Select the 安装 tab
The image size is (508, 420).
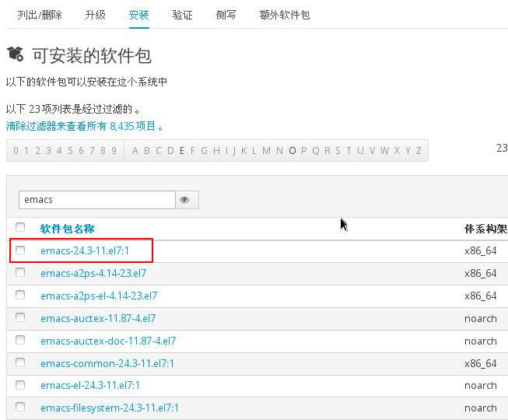[139, 15]
